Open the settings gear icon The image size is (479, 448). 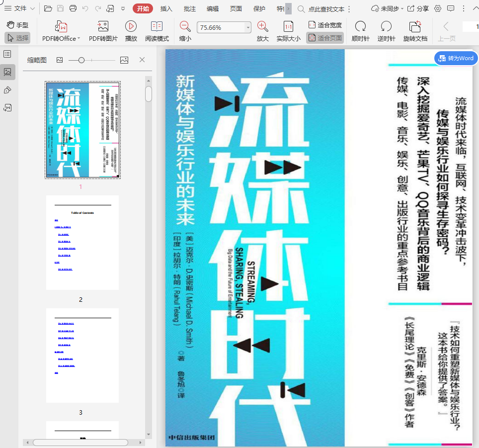tap(438, 8)
